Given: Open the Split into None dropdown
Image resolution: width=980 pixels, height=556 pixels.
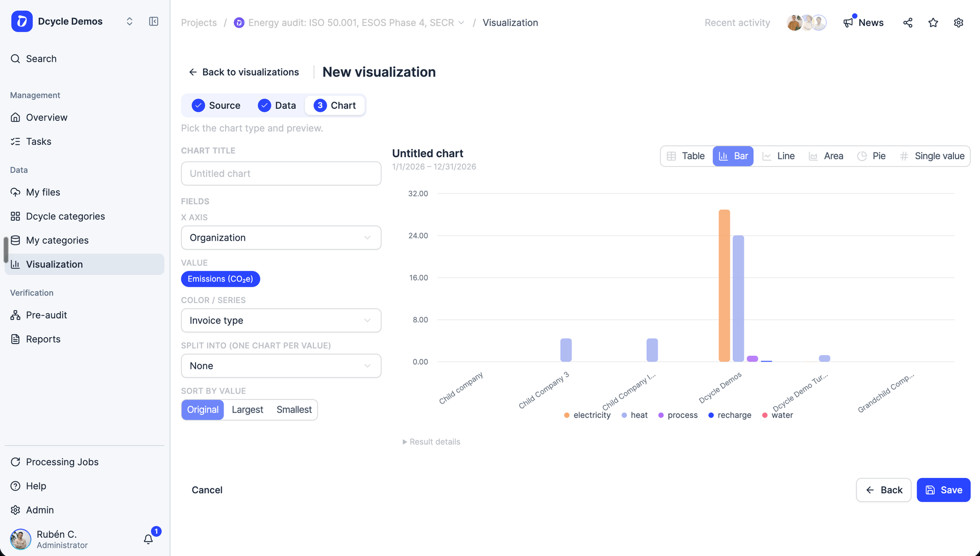Looking at the screenshot, I should coord(281,366).
